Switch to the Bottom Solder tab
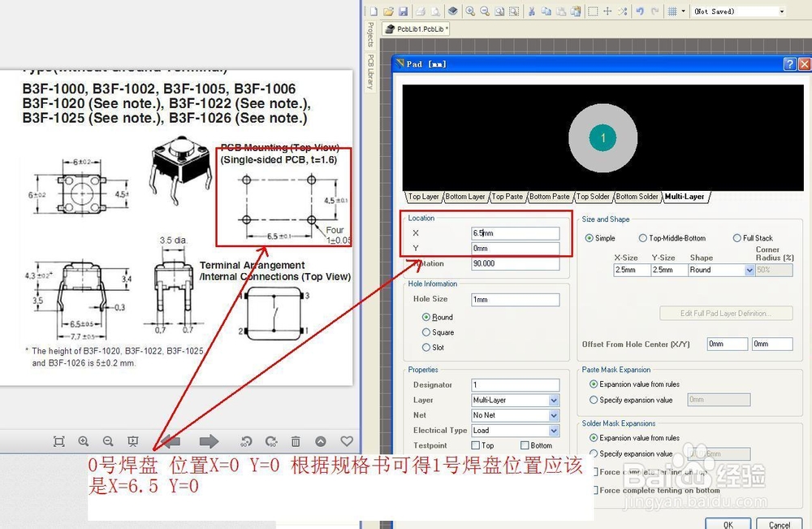Image resolution: width=812 pixels, height=529 pixels. pyautogui.click(x=637, y=197)
